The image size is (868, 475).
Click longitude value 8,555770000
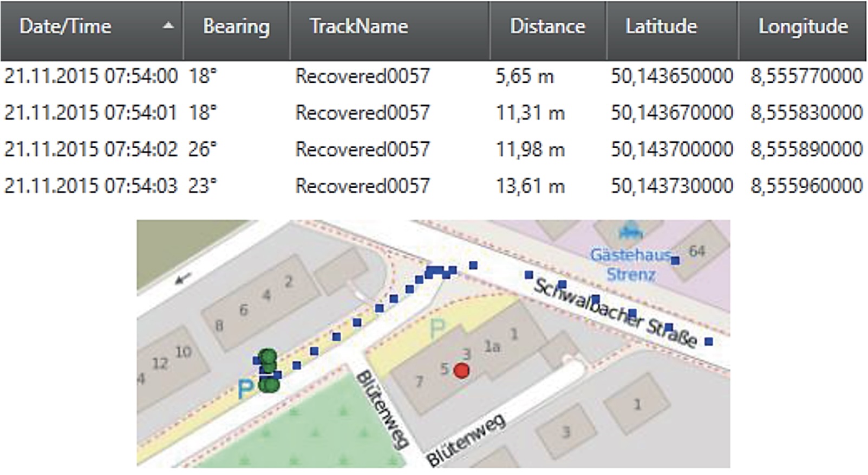tap(806, 76)
